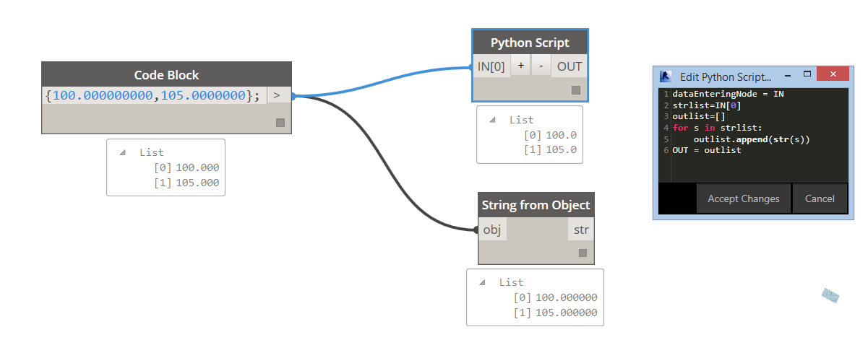The image size is (868, 345).
Task: Click Cancel in Python editor
Action: 820,198
